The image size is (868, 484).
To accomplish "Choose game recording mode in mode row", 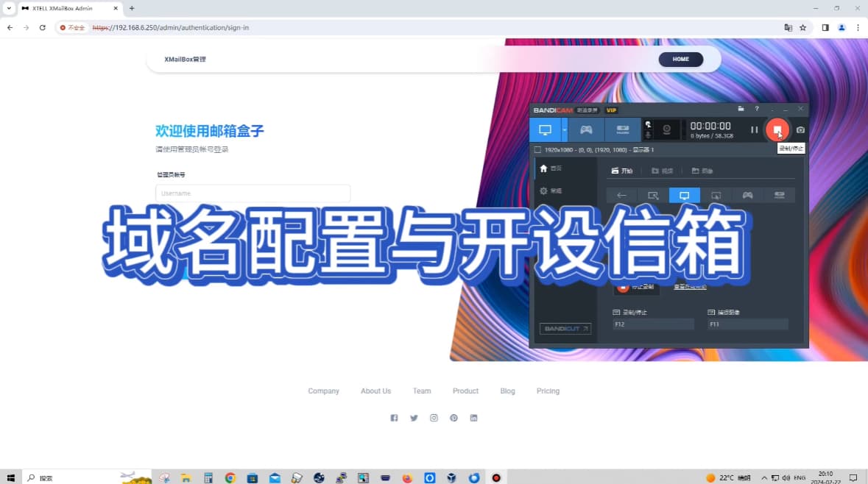I will coord(748,195).
